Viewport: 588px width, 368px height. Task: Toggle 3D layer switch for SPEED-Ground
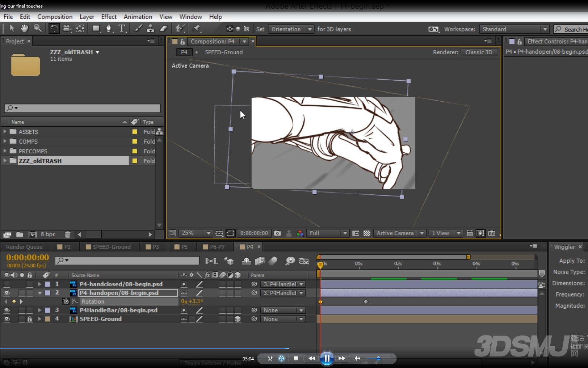(238, 319)
